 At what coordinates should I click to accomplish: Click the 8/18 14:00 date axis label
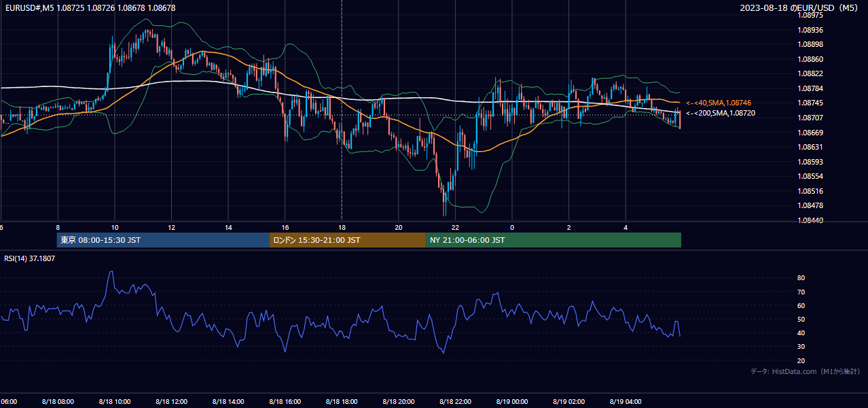228,401
